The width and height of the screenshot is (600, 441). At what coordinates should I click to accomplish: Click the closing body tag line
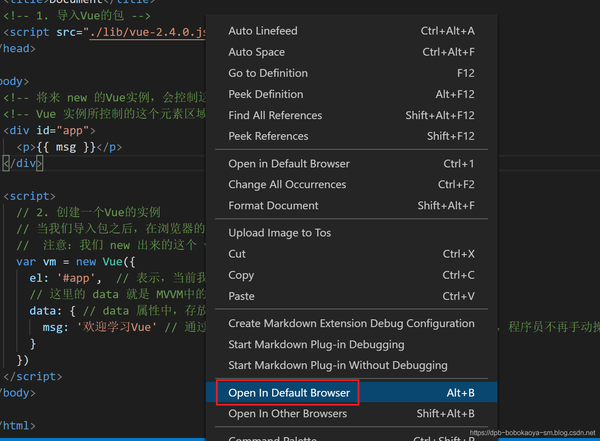pyautogui.click(x=18, y=393)
